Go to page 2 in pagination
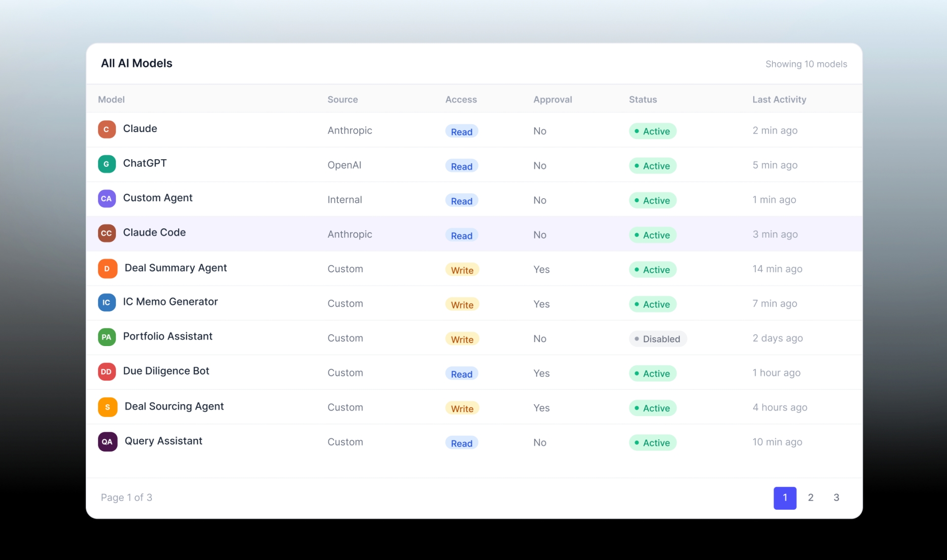 [810, 498]
